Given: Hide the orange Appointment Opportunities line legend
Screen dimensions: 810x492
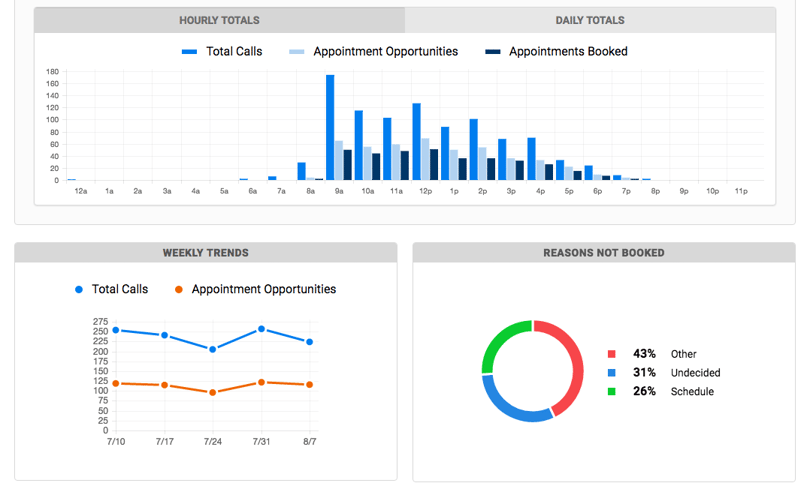Looking at the screenshot, I should coord(254,289).
